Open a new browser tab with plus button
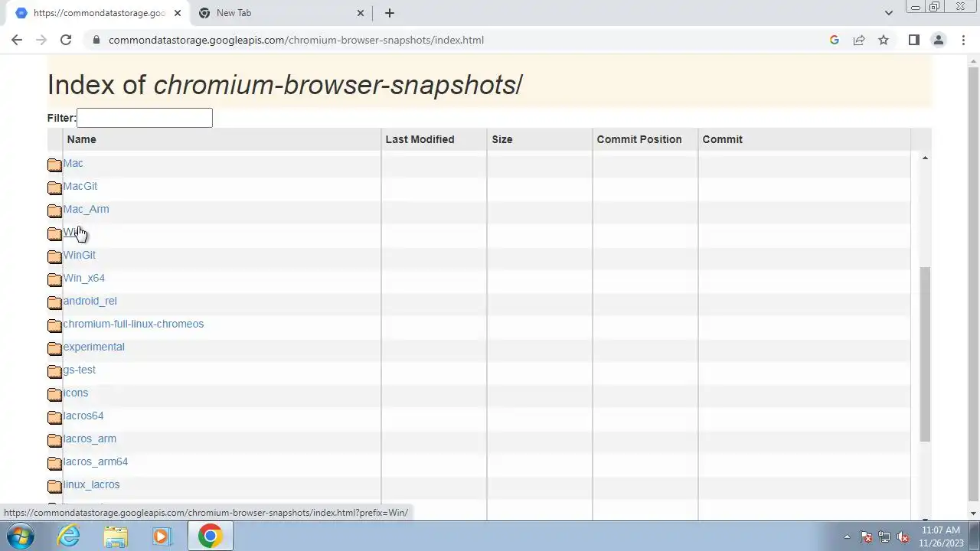The image size is (980, 551). click(389, 13)
